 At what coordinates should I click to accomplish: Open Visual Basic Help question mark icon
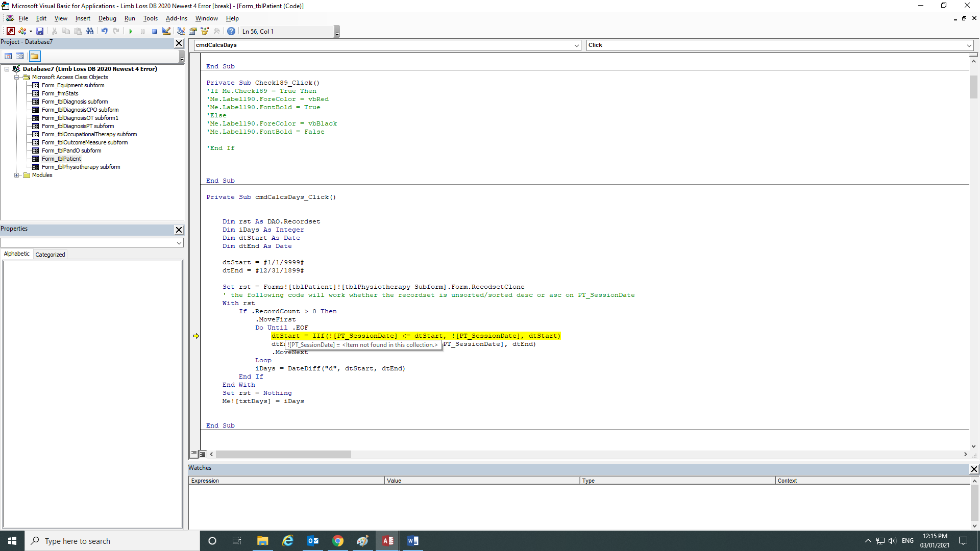[231, 31]
